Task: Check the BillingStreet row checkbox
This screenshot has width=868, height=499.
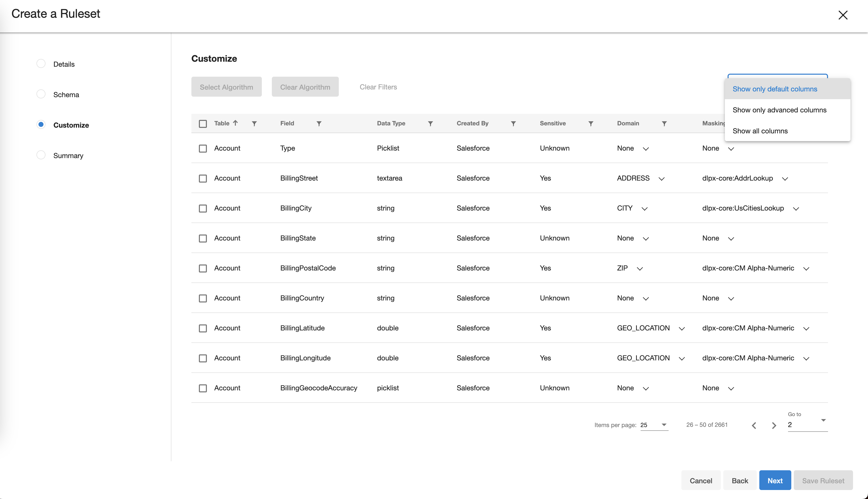Action: point(203,178)
